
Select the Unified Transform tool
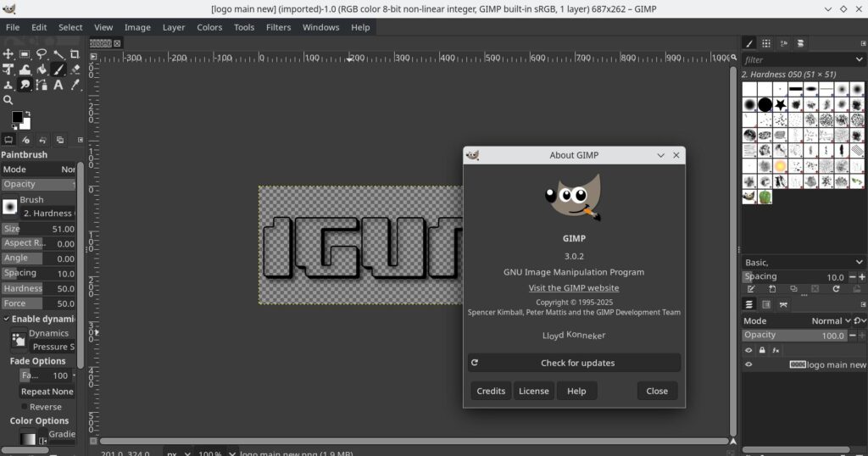tap(8, 70)
